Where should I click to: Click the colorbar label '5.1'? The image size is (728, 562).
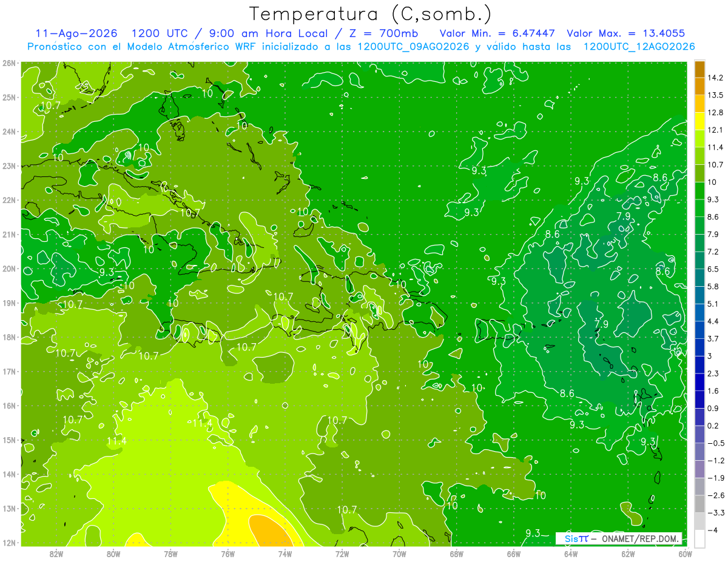pos(714,304)
